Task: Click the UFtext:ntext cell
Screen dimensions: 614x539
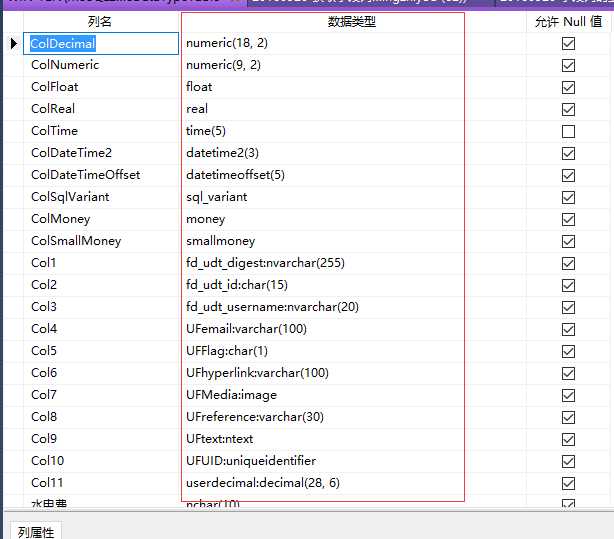Action: pos(220,439)
